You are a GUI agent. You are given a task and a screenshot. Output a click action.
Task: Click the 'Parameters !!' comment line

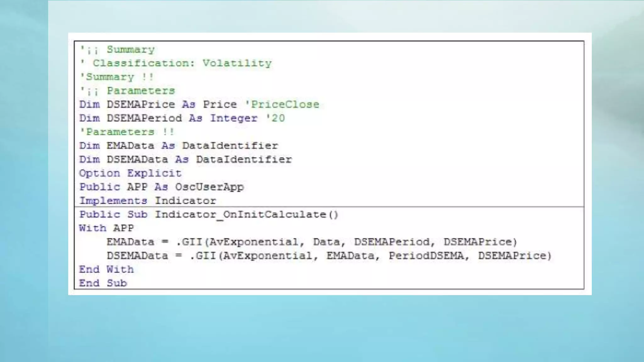click(127, 132)
